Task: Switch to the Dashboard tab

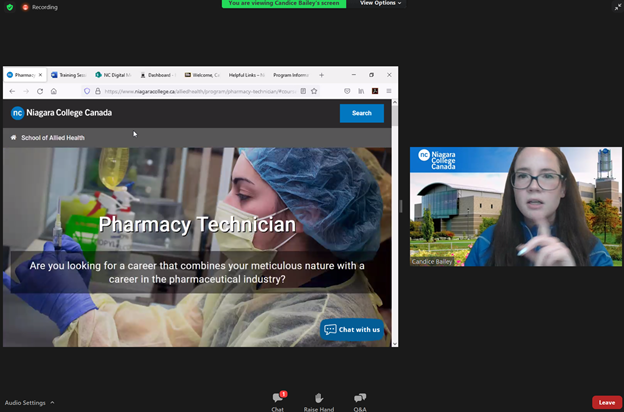Action: pos(158,75)
